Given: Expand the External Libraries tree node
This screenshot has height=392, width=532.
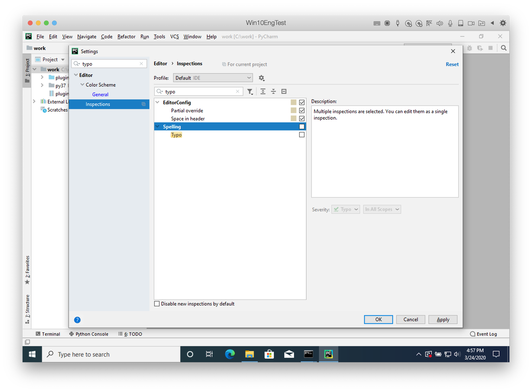Looking at the screenshot, I should pos(34,101).
